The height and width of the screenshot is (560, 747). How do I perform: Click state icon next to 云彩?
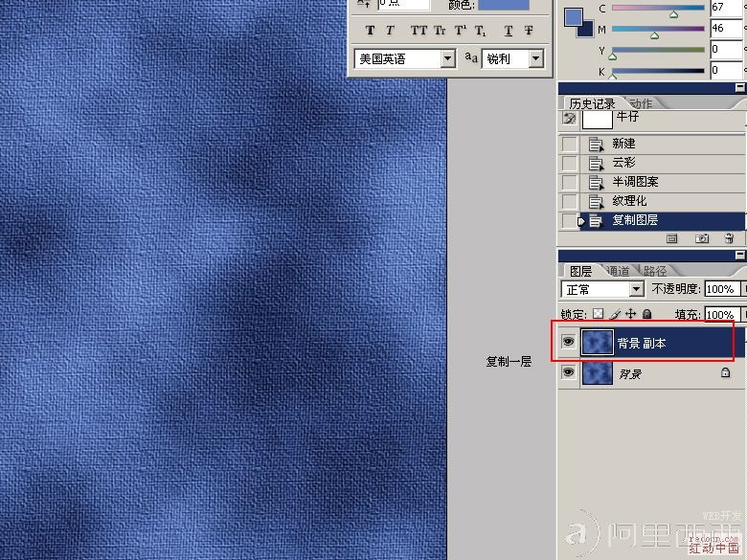coord(596,163)
